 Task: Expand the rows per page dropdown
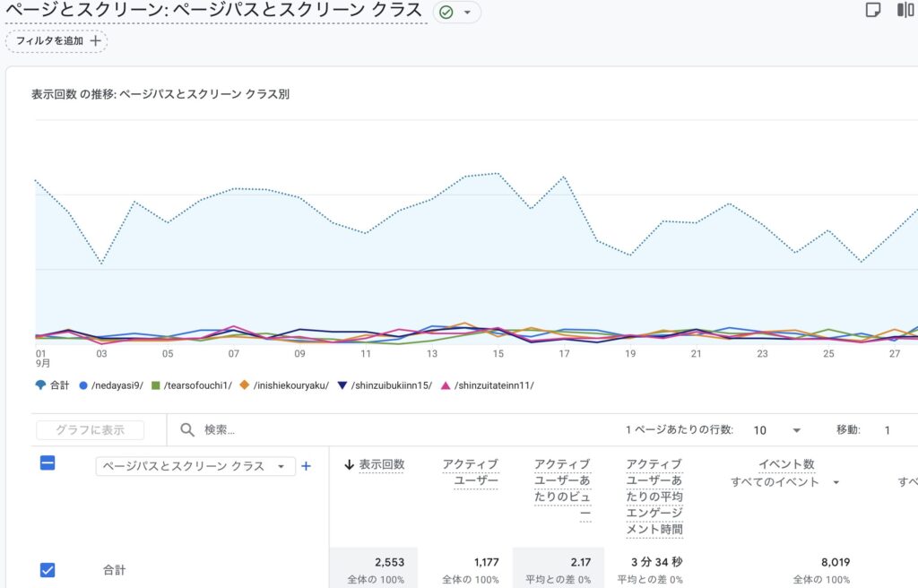(776, 430)
